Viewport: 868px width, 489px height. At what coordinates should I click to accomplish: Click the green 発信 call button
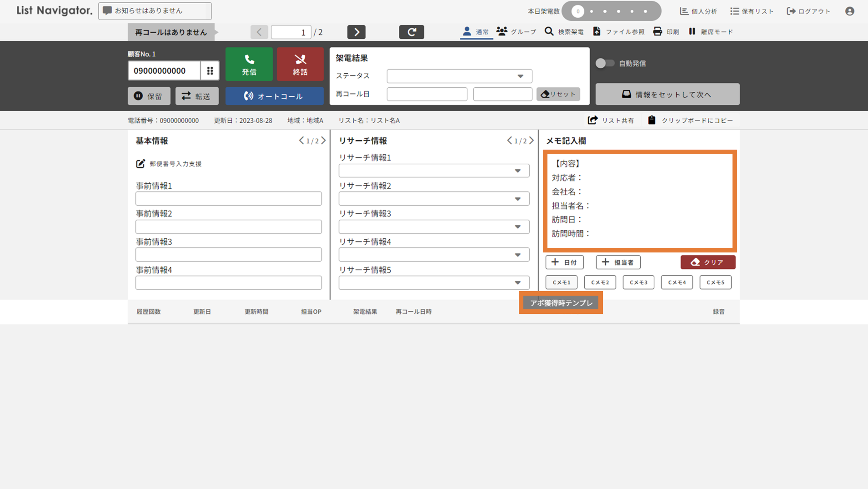pyautogui.click(x=249, y=65)
